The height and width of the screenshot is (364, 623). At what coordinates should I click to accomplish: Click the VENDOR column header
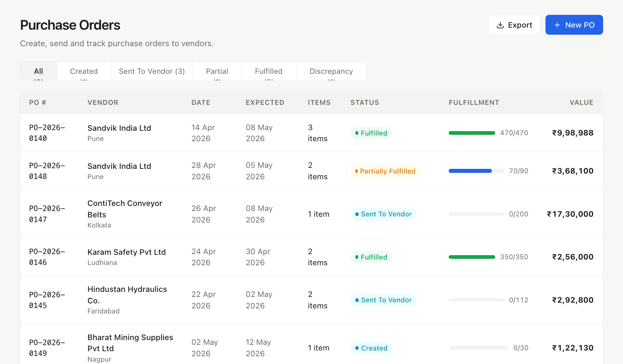pos(103,102)
